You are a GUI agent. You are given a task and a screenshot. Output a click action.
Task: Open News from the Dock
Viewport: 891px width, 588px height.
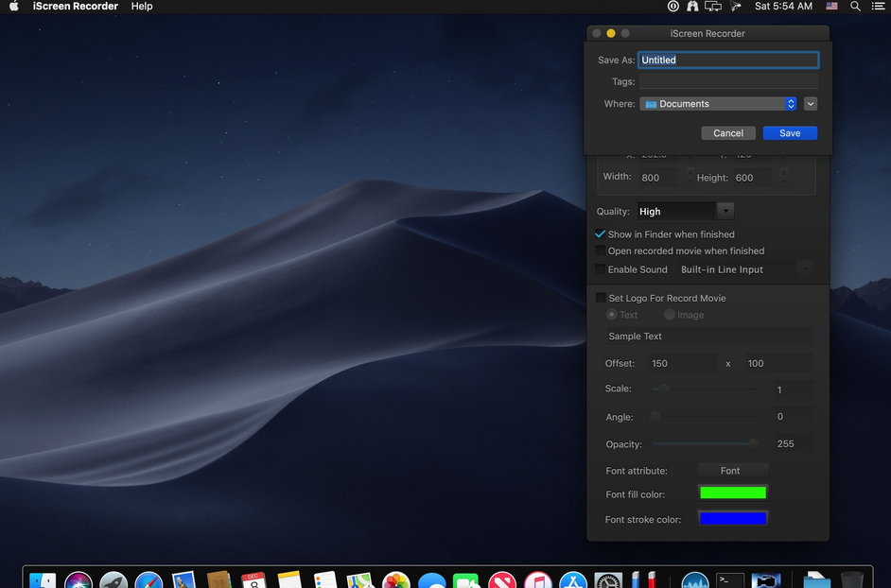coord(502,579)
